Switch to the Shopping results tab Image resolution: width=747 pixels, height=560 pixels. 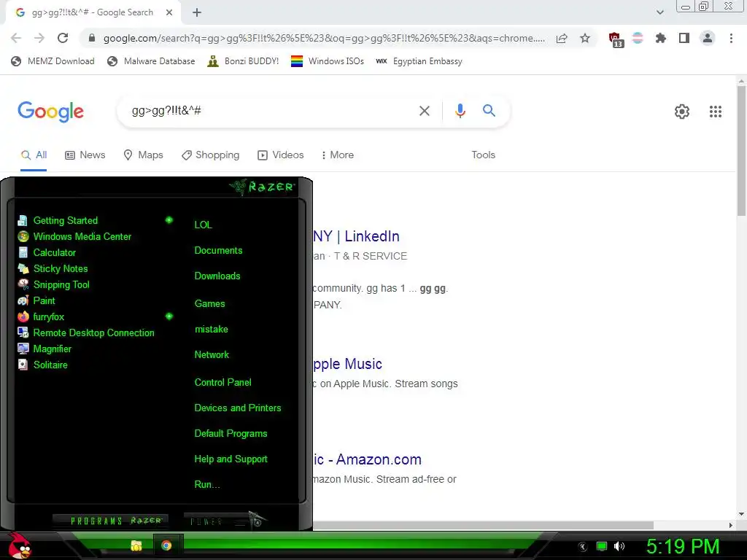pyautogui.click(x=210, y=155)
